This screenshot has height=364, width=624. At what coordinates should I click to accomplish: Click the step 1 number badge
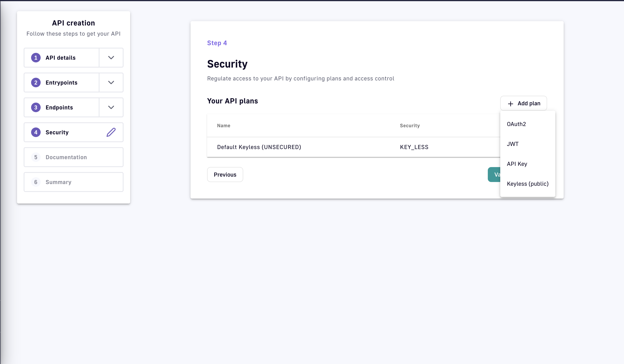(x=36, y=58)
